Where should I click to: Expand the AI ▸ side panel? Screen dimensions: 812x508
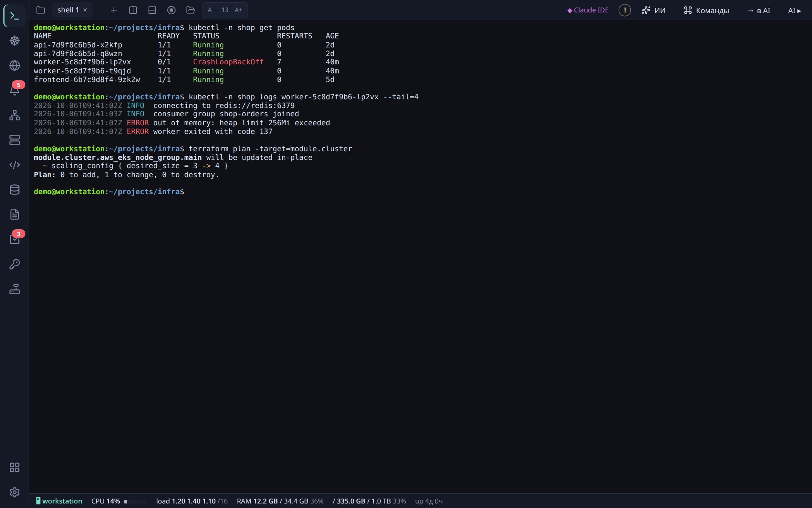(x=794, y=10)
